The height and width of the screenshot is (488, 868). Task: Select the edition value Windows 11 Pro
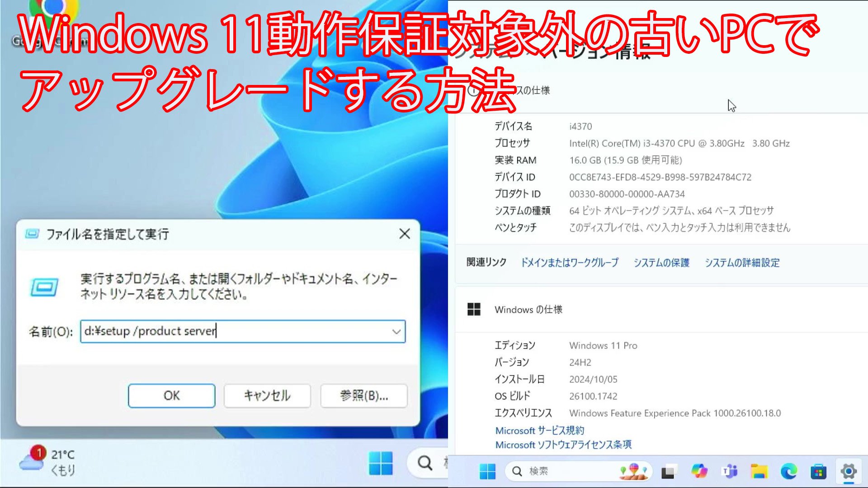[604, 346]
